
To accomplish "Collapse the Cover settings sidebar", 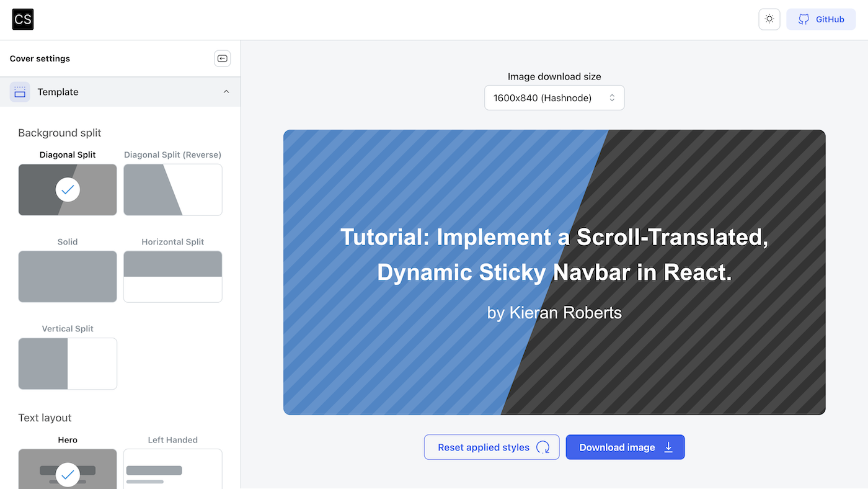I will [x=222, y=58].
